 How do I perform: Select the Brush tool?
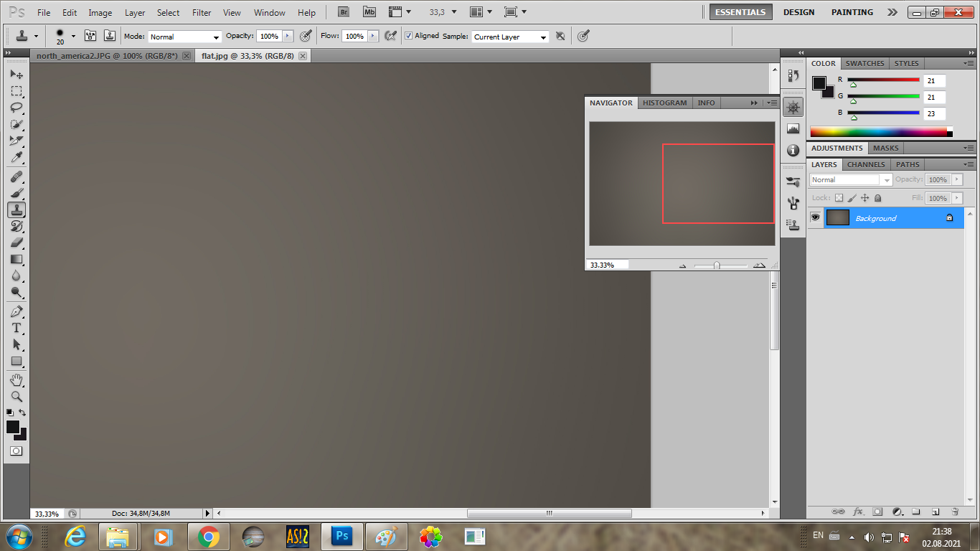[17, 193]
